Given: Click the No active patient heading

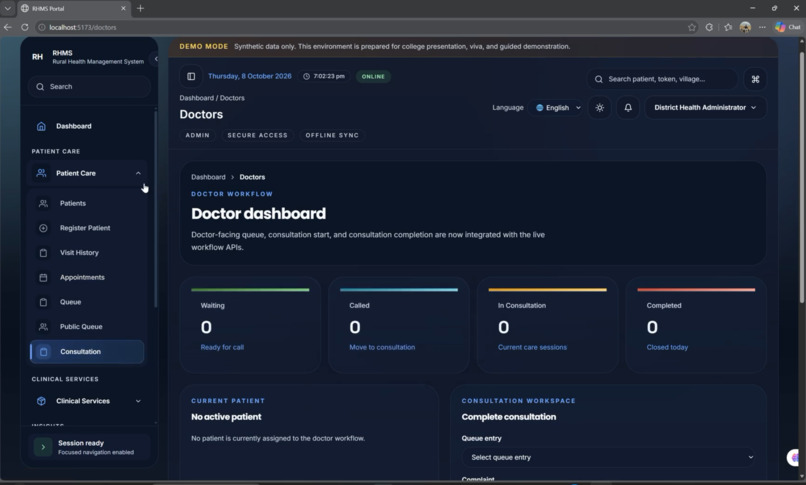Looking at the screenshot, I should [x=226, y=417].
